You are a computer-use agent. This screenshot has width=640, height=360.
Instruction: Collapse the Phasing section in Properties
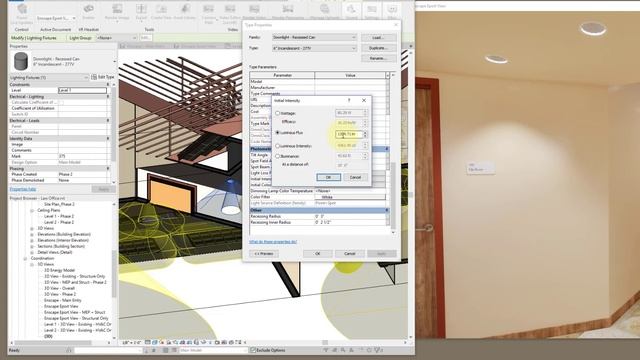point(108,169)
